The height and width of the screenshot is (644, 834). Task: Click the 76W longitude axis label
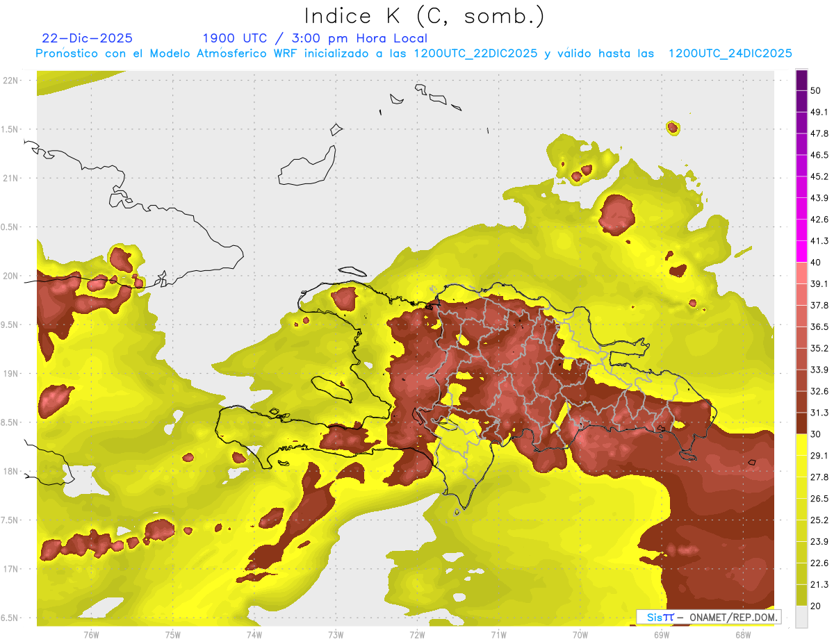click(91, 634)
